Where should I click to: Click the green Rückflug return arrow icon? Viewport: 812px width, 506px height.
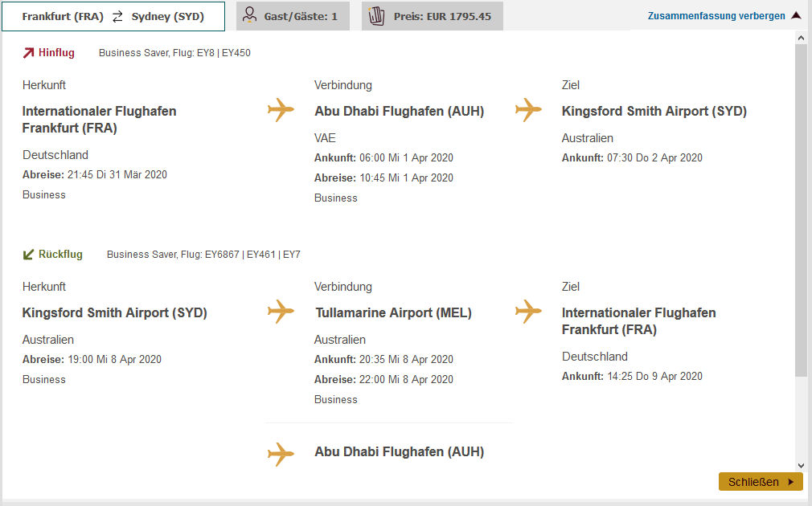pyautogui.click(x=28, y=255)
